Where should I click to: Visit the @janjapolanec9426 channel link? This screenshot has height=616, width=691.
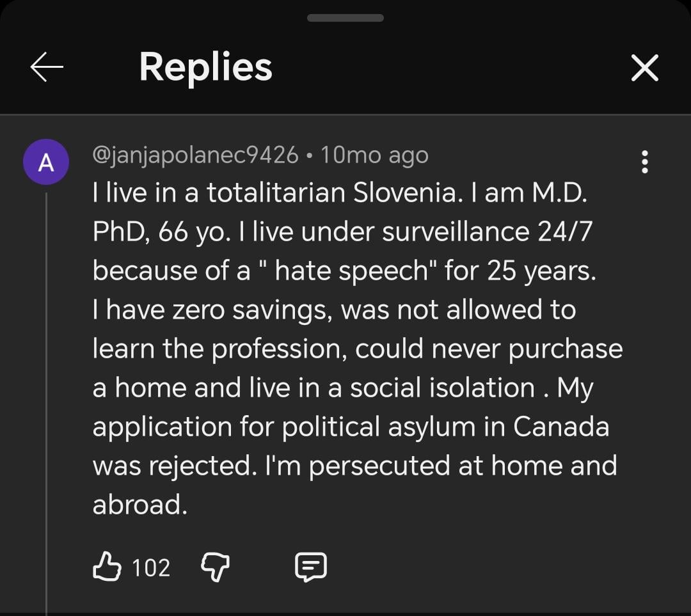[x=195, y=155]
